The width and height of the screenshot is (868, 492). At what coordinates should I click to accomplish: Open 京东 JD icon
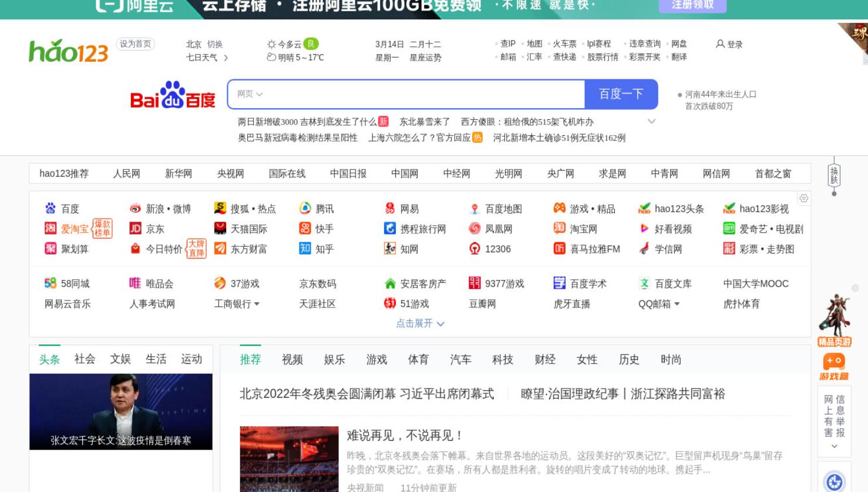coord(135,229)
